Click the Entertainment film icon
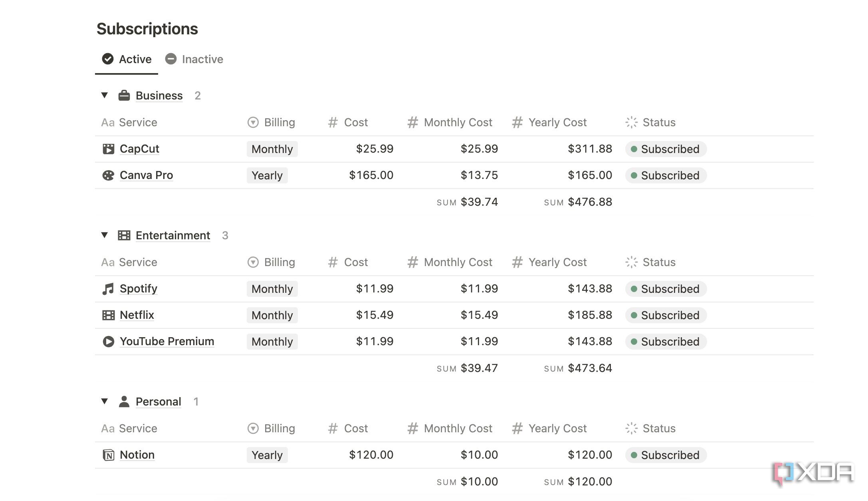This screenshot has height=501, width=868. [x=124, y=235]
